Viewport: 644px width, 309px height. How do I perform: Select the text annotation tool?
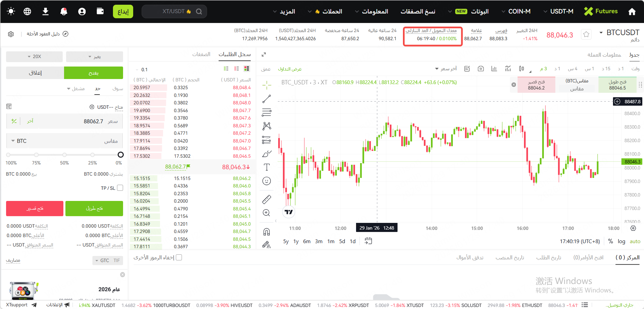[x=266, y=167]
